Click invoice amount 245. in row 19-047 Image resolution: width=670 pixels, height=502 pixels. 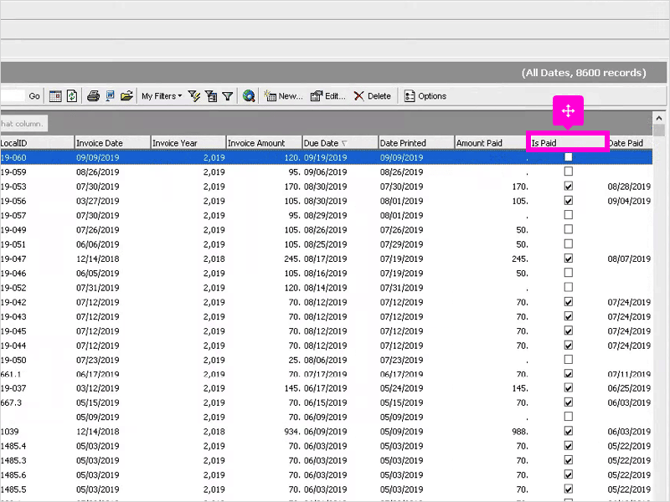pyautogui.click(x=292, y=259)
